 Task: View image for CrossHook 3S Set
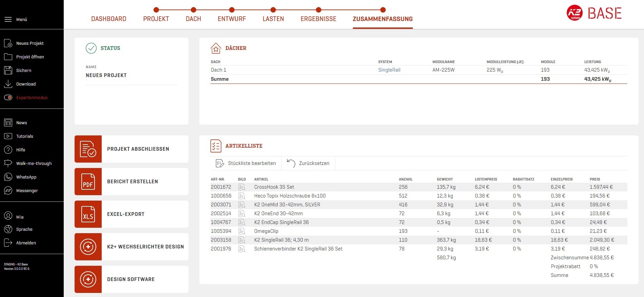242,187
